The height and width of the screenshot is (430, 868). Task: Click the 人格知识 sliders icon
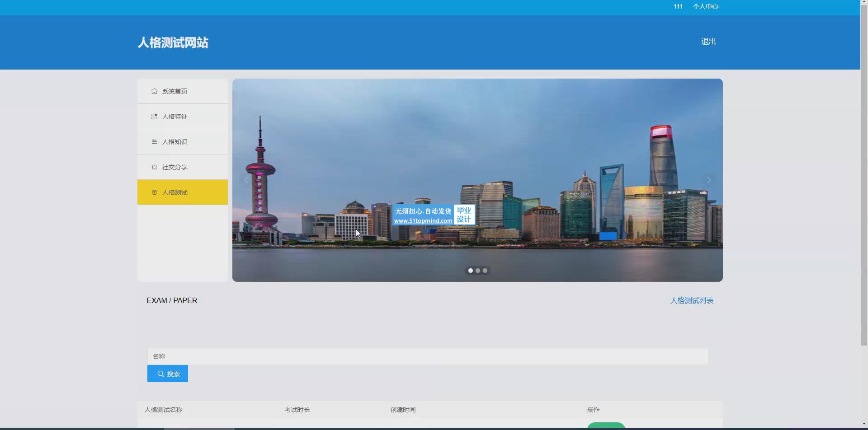[154, 142]
